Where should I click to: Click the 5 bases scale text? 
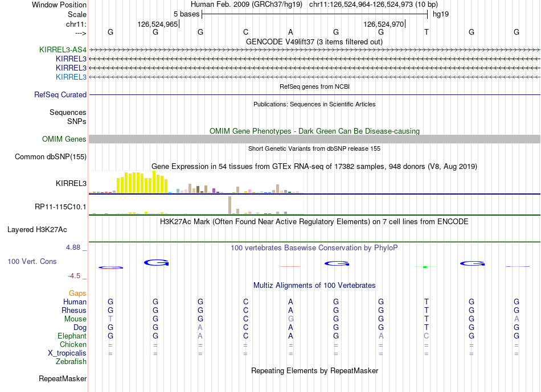coord(186,14)
